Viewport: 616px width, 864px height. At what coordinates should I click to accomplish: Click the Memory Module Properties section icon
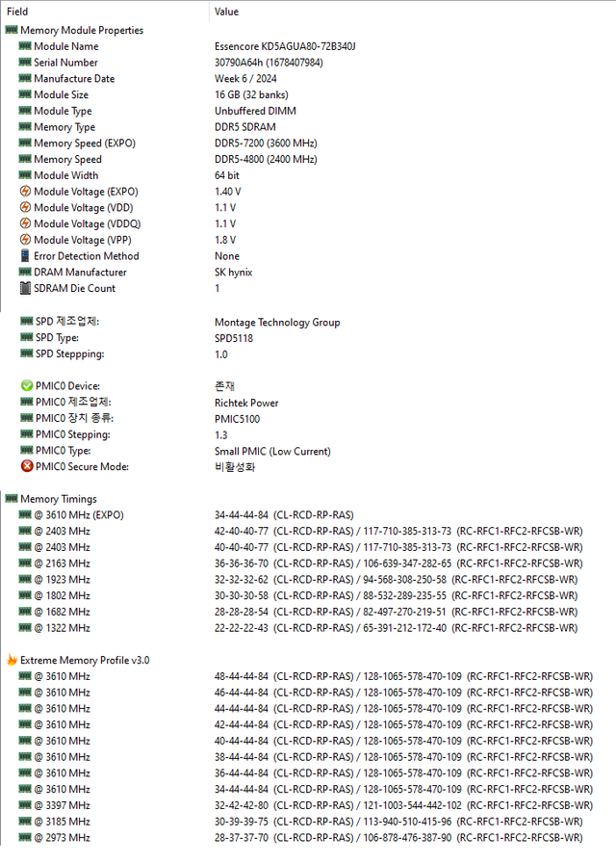pos(12,30)
